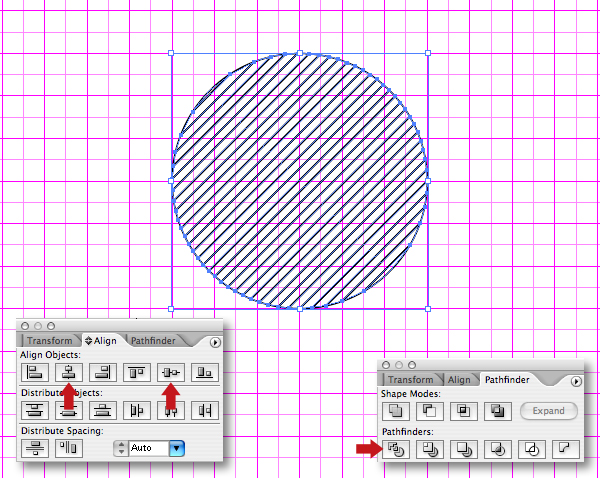Click the Crop pathfinder icon

click(498, 449)
